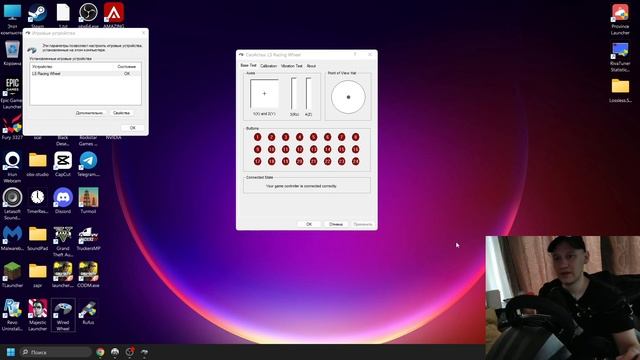Select LS Racing Wheel in device list

point(85,74)
